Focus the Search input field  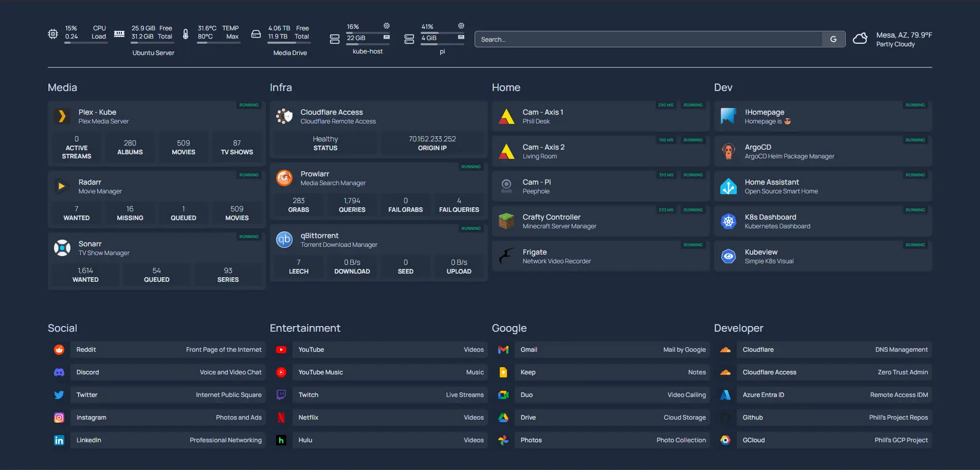click(x=648, y=39)
